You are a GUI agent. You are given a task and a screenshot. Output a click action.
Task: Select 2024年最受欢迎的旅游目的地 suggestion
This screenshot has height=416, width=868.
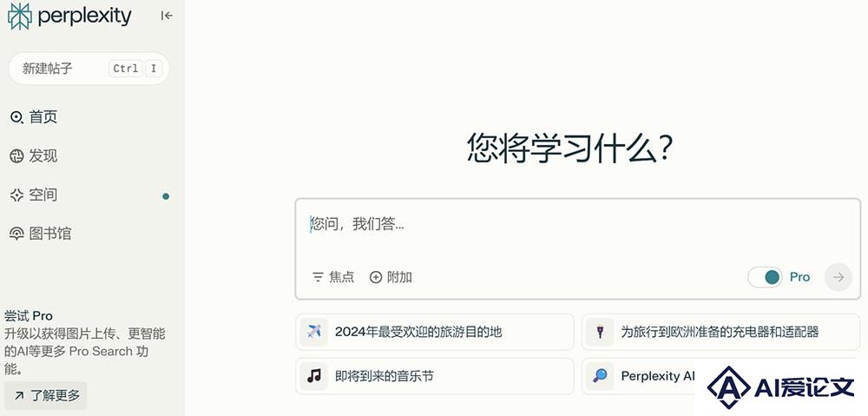[435, 332]
